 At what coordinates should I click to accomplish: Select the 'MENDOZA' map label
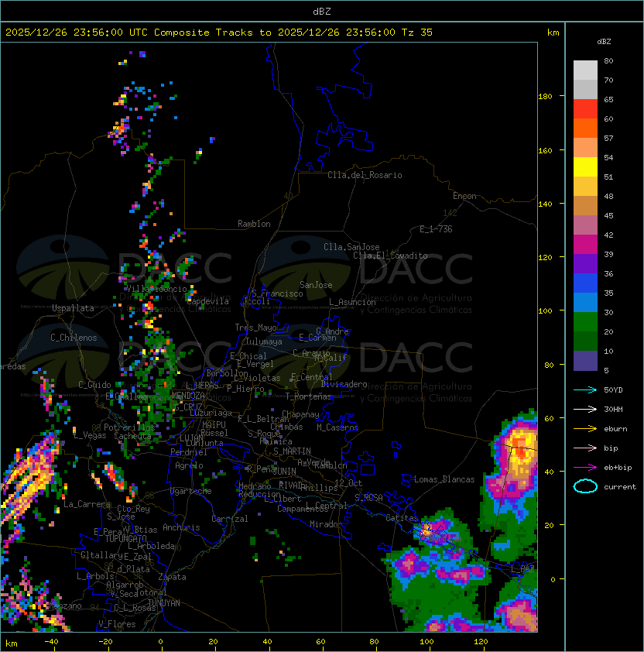188,396
